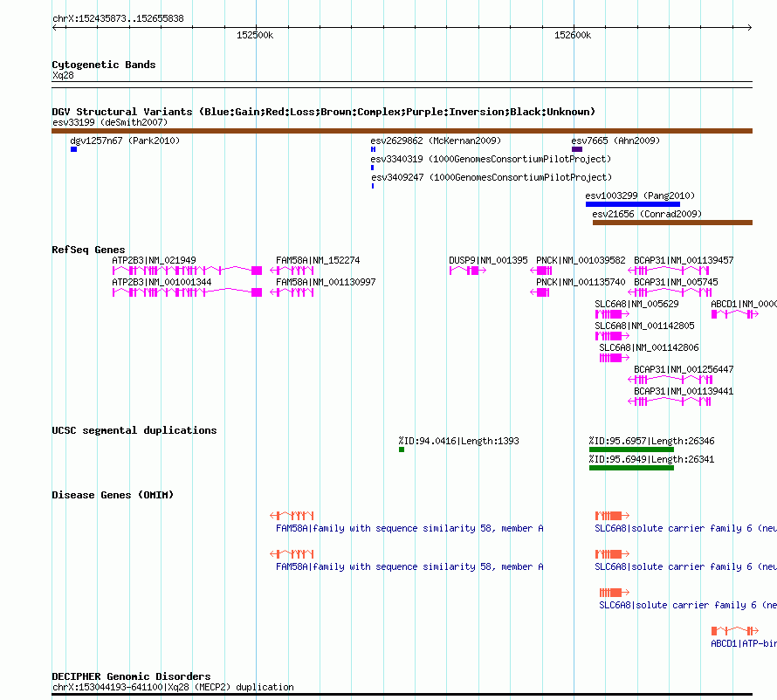Click the second orange SLC6A8 OMIM gene glyph
Image resolution: width=777 pixels, height=700 pixels.
pos(613,554)
